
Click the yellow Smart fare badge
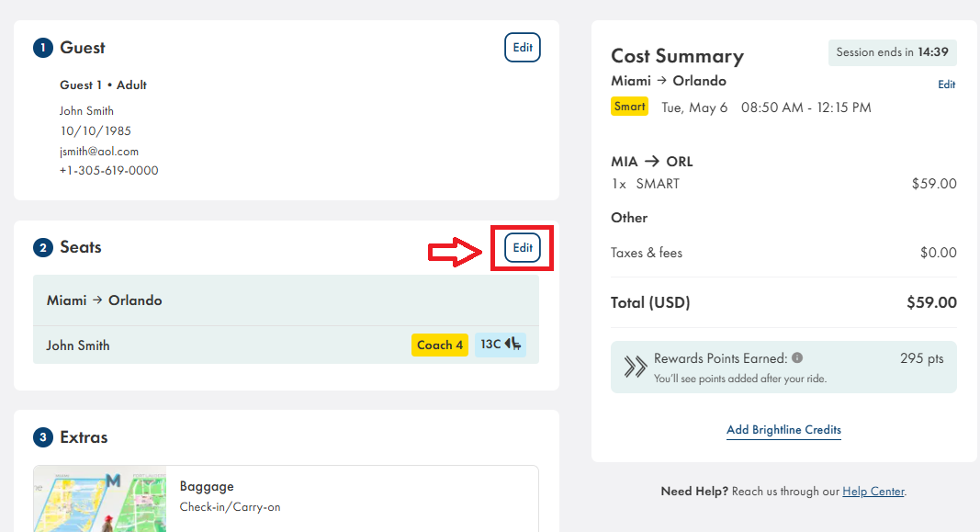point(629,107)
